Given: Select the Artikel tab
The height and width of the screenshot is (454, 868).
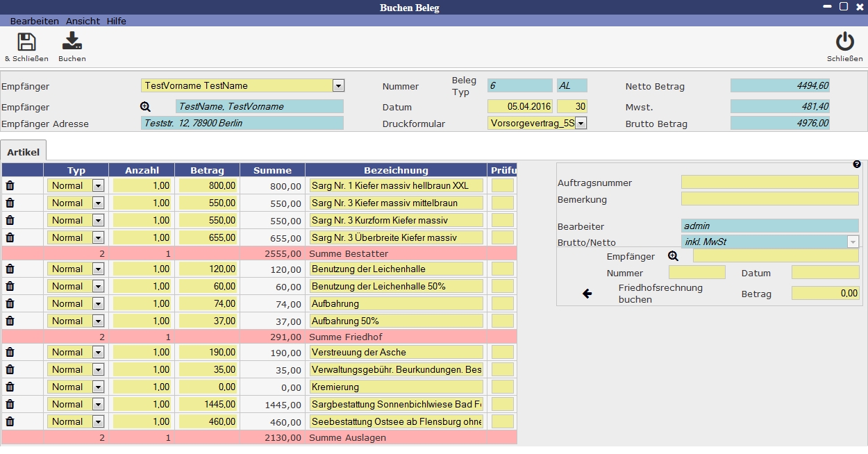Looking at the screenshot, I should coord(24,152).
